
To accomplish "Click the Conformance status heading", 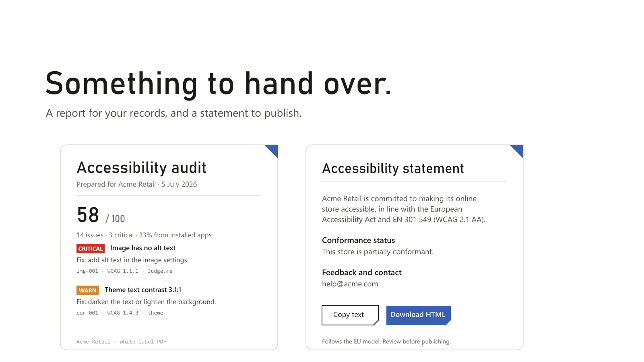I will pyautogui.click(x=358, y=241).
